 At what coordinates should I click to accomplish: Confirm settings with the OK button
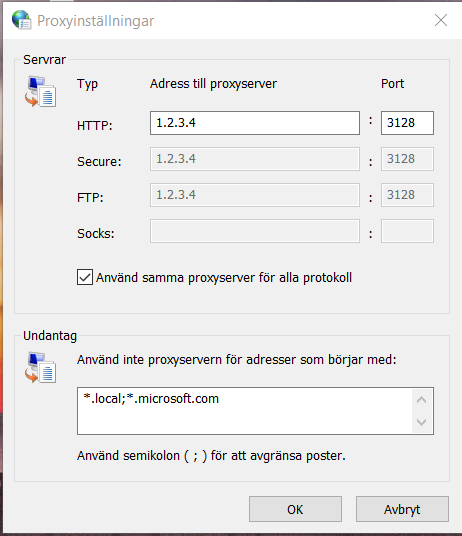(x=295, y=509)
